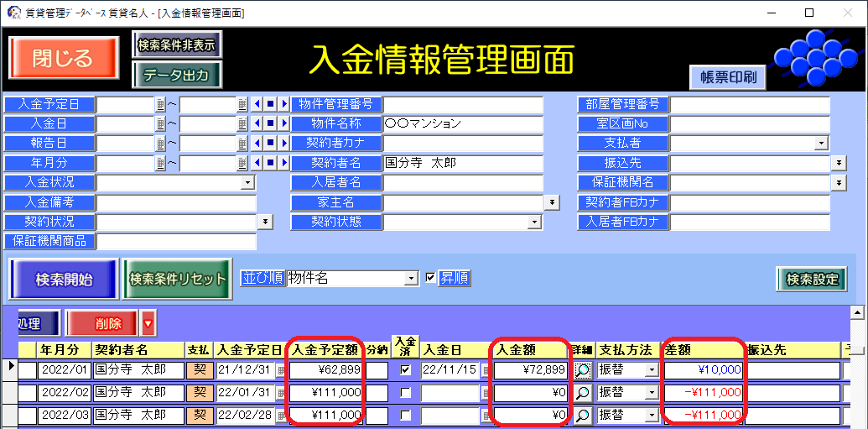The image size is (868, 429).
Task: Click the magnifier icon in the 2022/03 row
Action: coord(582,415)
